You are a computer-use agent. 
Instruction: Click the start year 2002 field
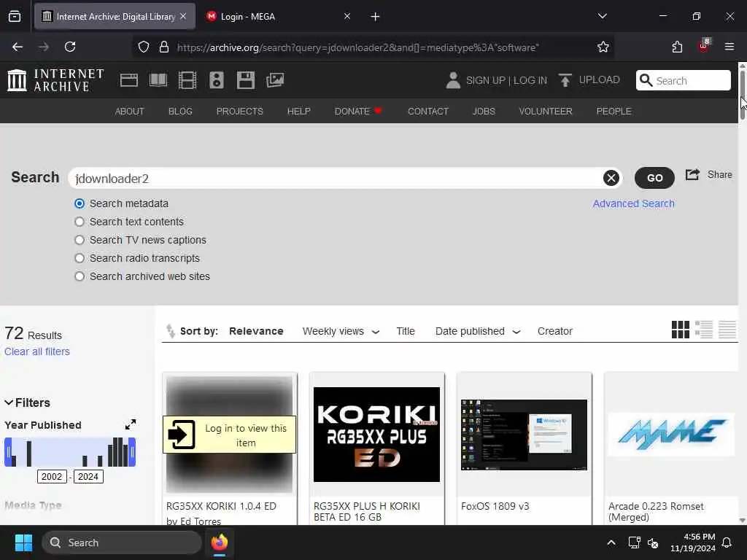52,477
